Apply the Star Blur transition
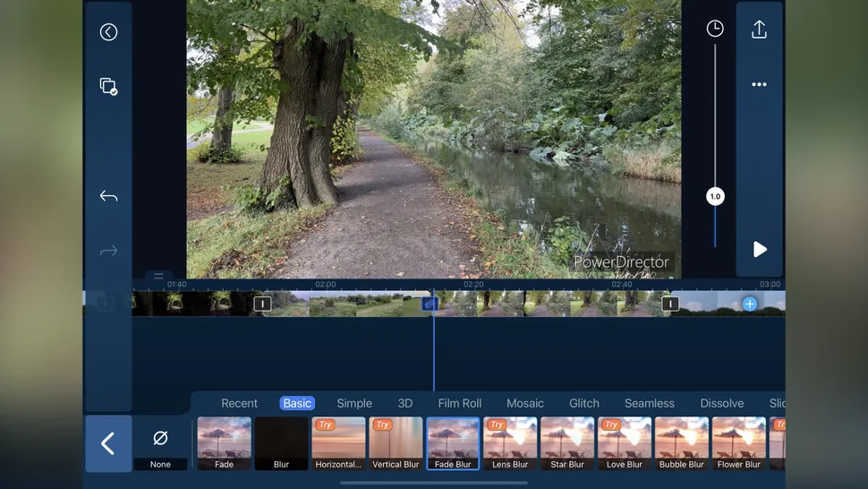This screenshot has width=868, height=489. click(x=567, y=442)
